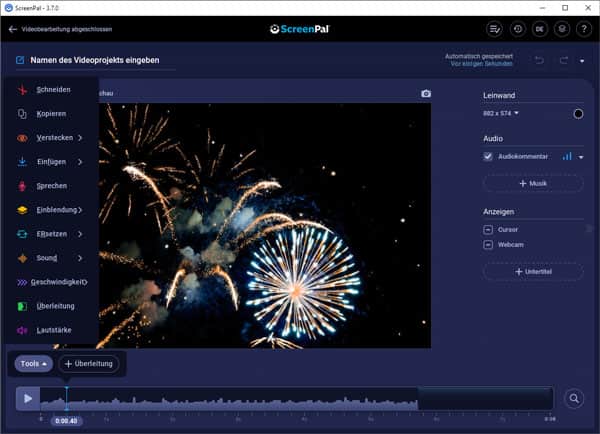Toggle the Webcam display checkbox
This screenshot has height=434, width=600.
pos(488,244)
